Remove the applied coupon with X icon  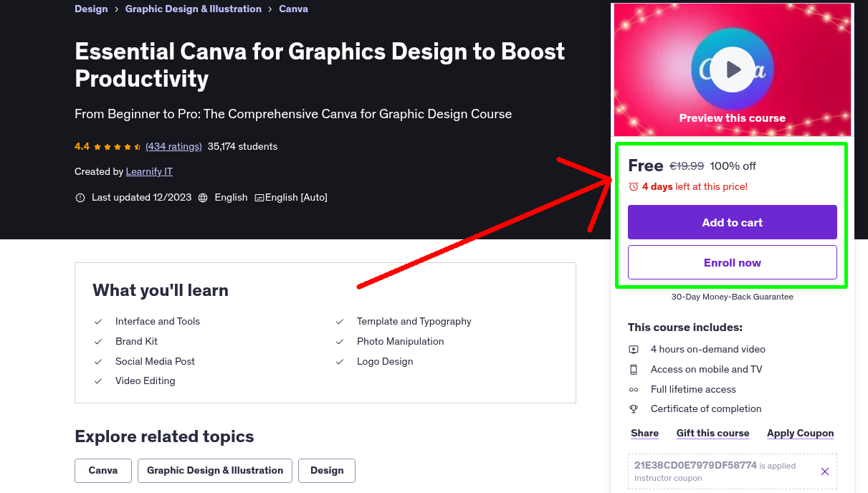click(x=824, y=472)
